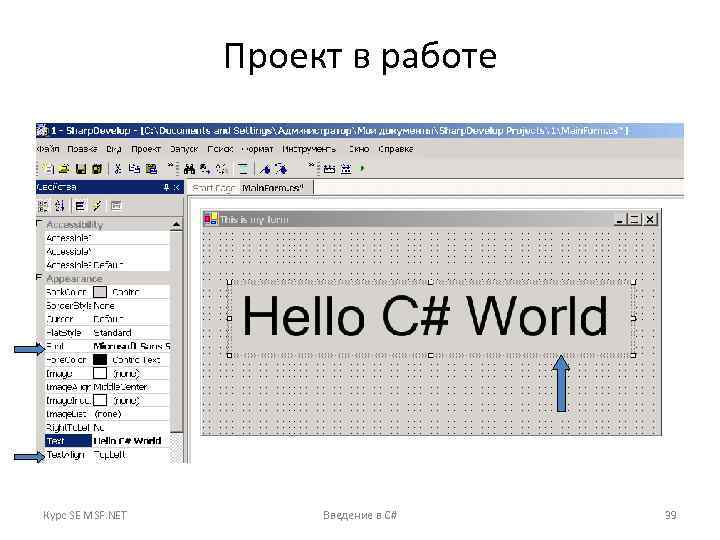
Task: Show Events via lightning bolt icon
Action: coord(97,206)
